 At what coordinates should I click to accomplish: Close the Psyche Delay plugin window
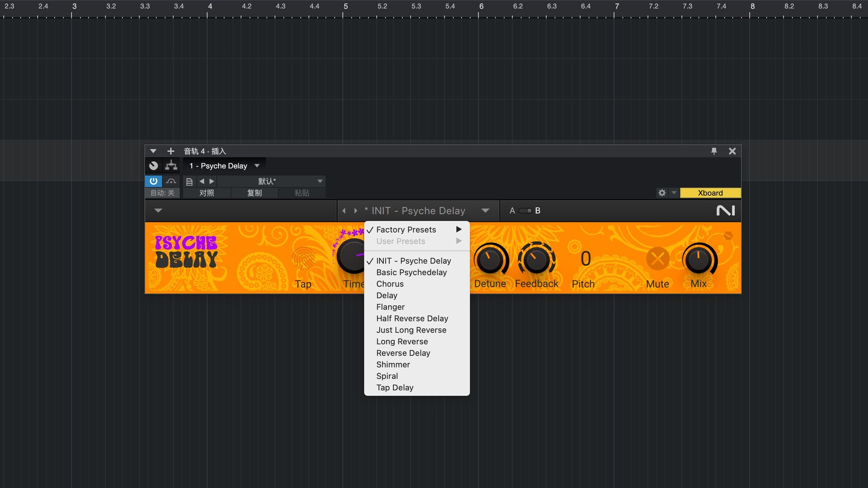(x=732, y=151)
